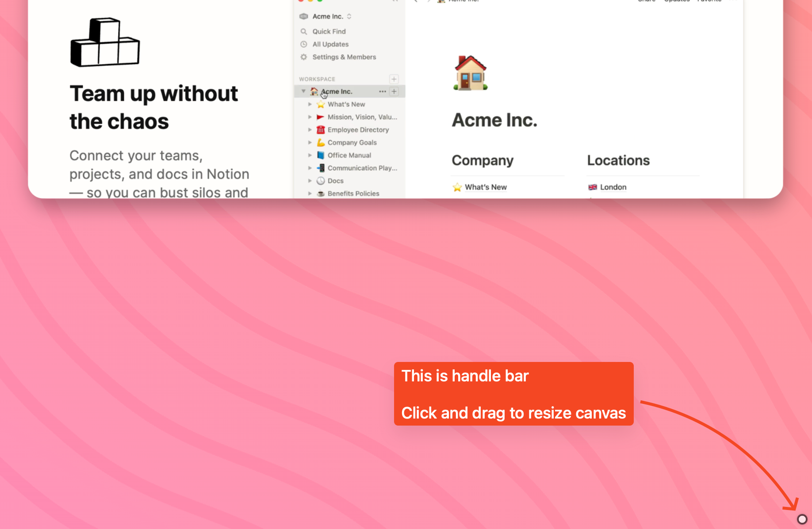Click the Quick Find search icon
Image resolution: width=812 pixels, height=529 pixels.
304,31
